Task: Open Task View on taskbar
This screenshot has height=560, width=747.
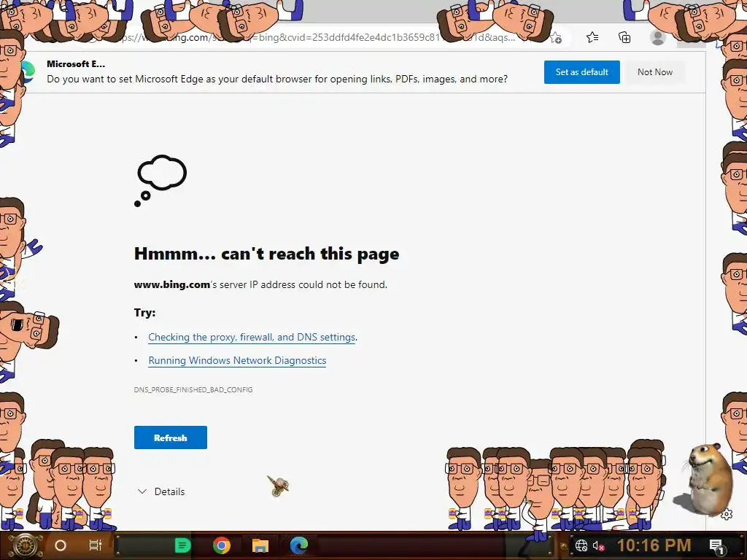Action: coord(96,545)
